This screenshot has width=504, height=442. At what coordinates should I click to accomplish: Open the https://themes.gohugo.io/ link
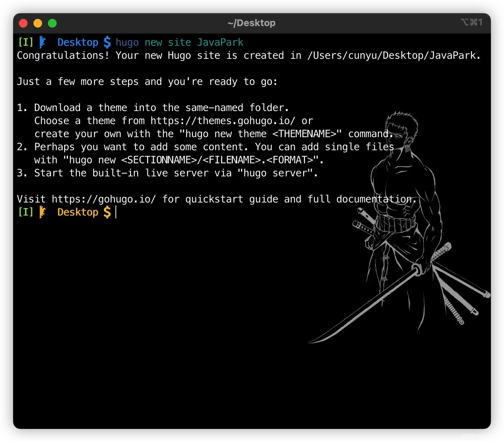(223, 121)
